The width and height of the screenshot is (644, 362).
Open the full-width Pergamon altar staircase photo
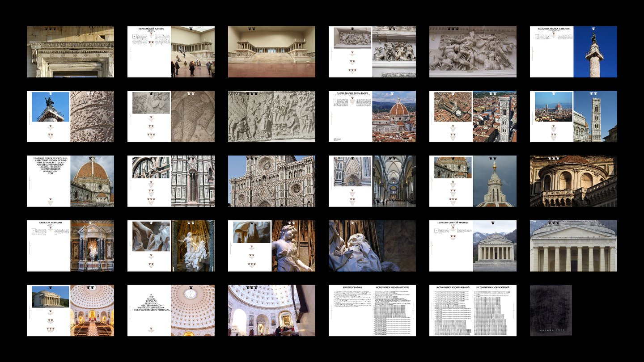pyautogui.click(x=271, y=51)
